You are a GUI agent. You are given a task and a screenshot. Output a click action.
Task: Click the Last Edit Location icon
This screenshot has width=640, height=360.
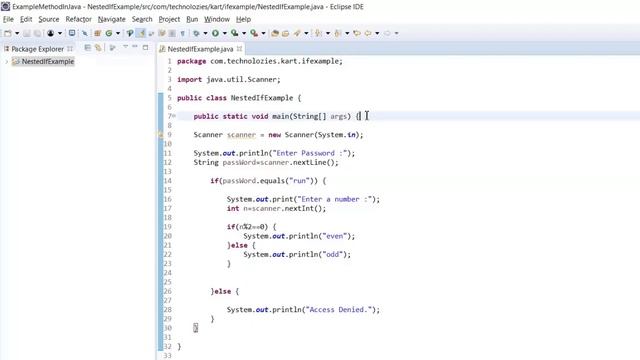[x=357, y=33]
